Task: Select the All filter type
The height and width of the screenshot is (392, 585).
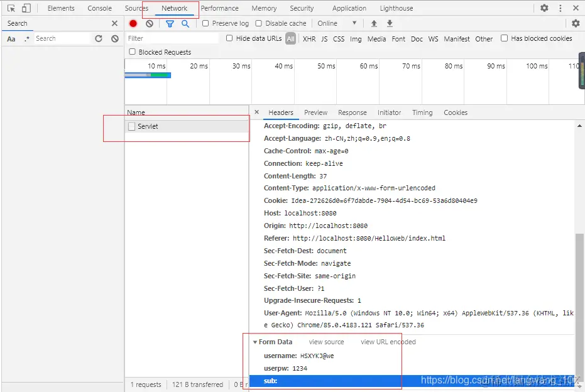Action: click(291, 39)
